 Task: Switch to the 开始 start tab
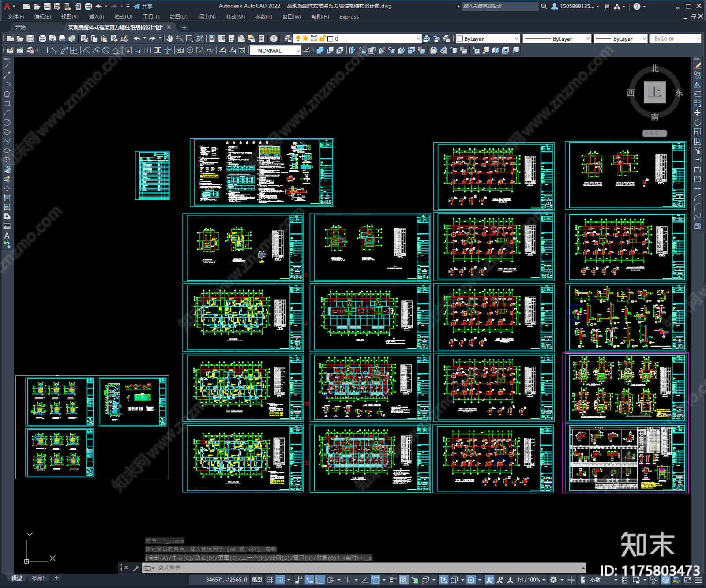pyautogui.click(x=21, y=27)
